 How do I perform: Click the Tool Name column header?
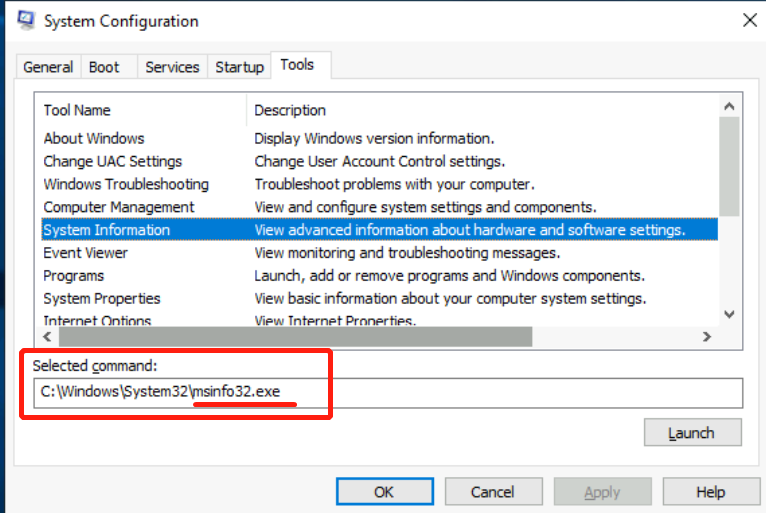78,110
